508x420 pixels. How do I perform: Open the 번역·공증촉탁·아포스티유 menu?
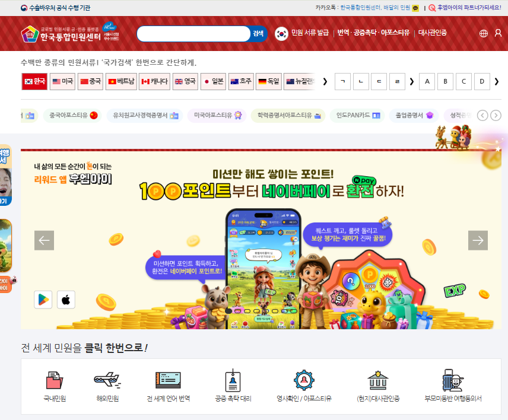(373, 33)
